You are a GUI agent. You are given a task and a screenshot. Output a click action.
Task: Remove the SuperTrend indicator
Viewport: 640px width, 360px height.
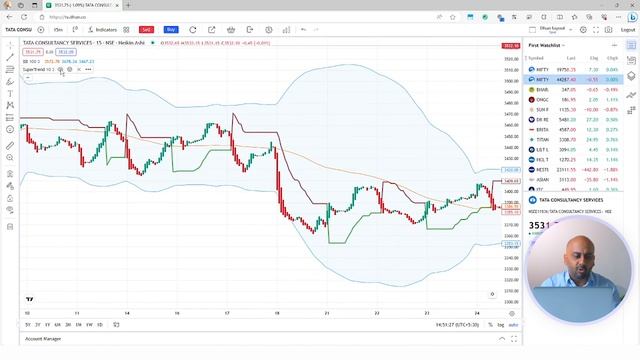pos(79,69)
